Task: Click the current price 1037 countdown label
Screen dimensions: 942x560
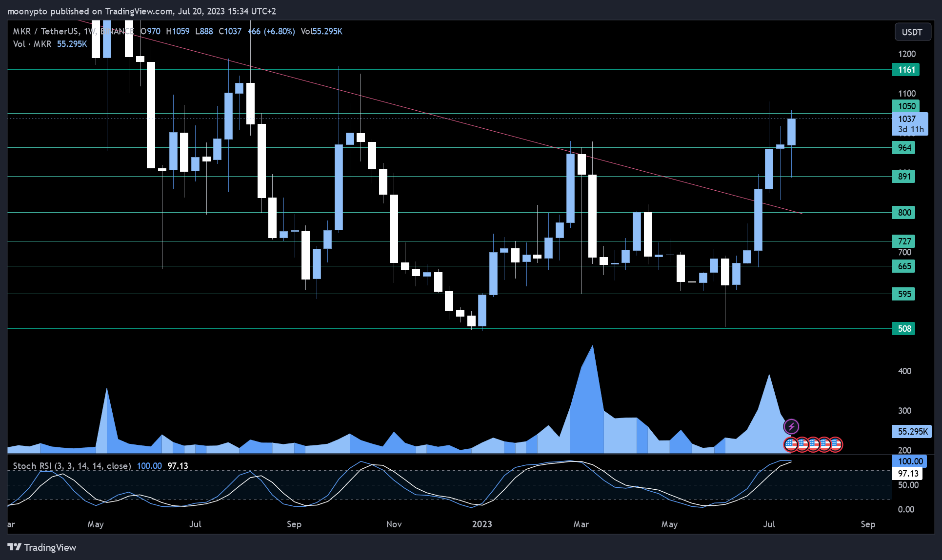Action: coord(910,124)
